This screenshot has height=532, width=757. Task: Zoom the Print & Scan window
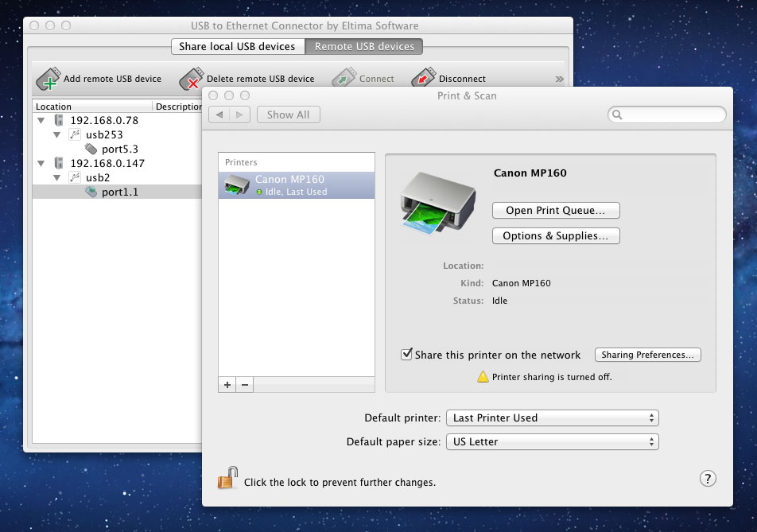coord(245,95)
